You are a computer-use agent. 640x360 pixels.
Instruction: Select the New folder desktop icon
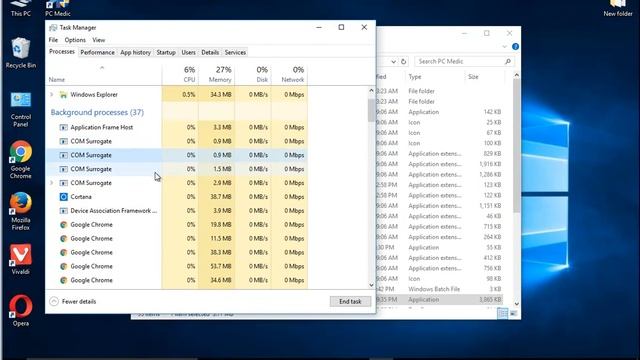point(618,8)
